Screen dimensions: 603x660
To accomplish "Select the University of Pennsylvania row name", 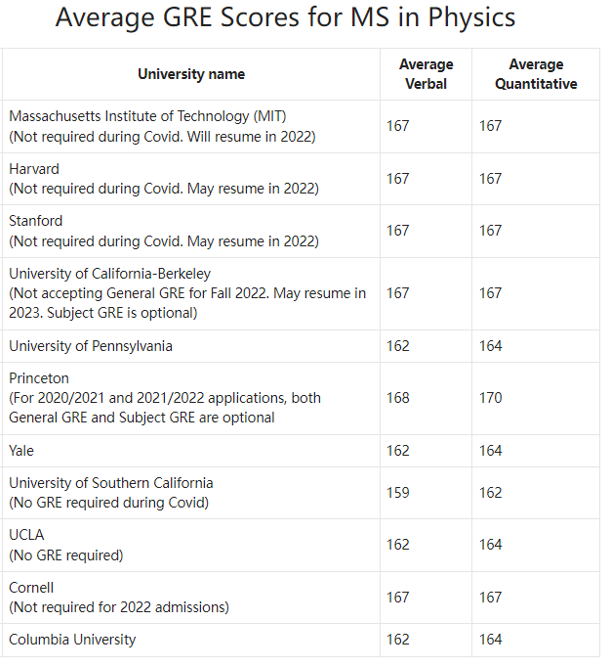I will tap(91, 346).
